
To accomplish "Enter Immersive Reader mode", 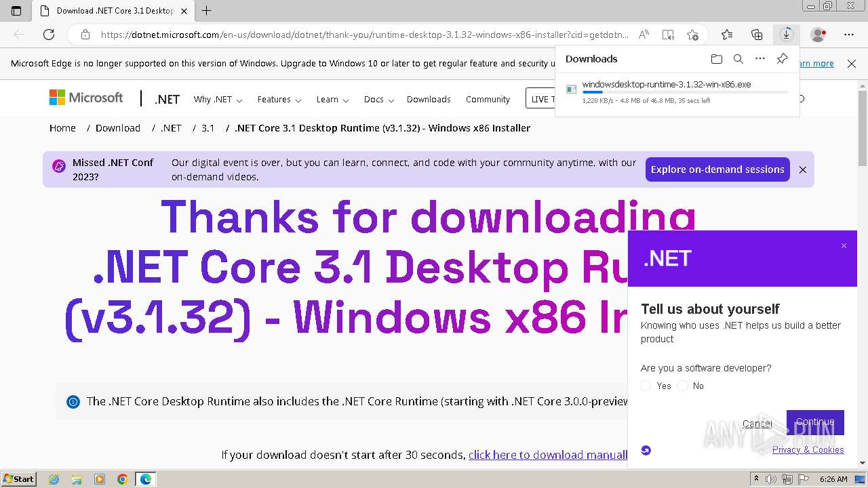I will (x=668, y=35).
